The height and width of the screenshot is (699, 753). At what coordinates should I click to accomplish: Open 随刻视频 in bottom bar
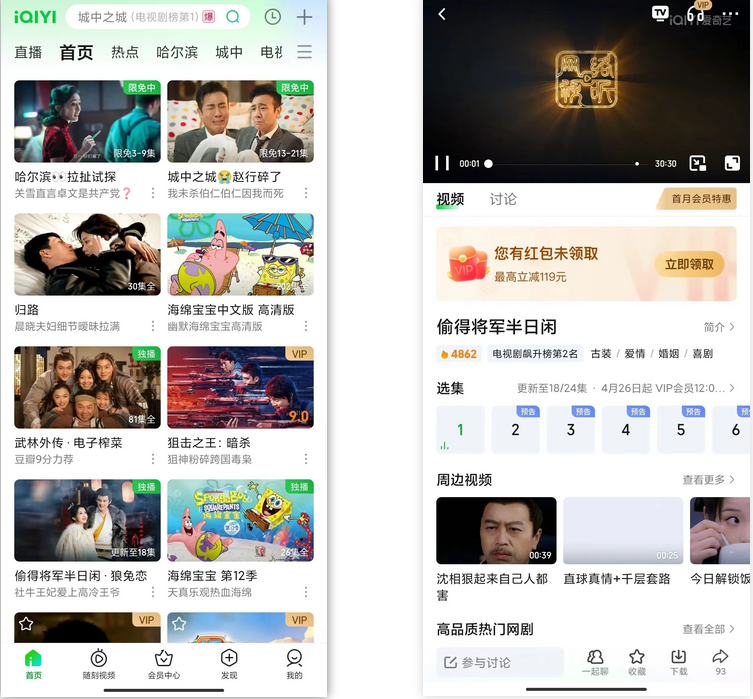tap(98, 664)
